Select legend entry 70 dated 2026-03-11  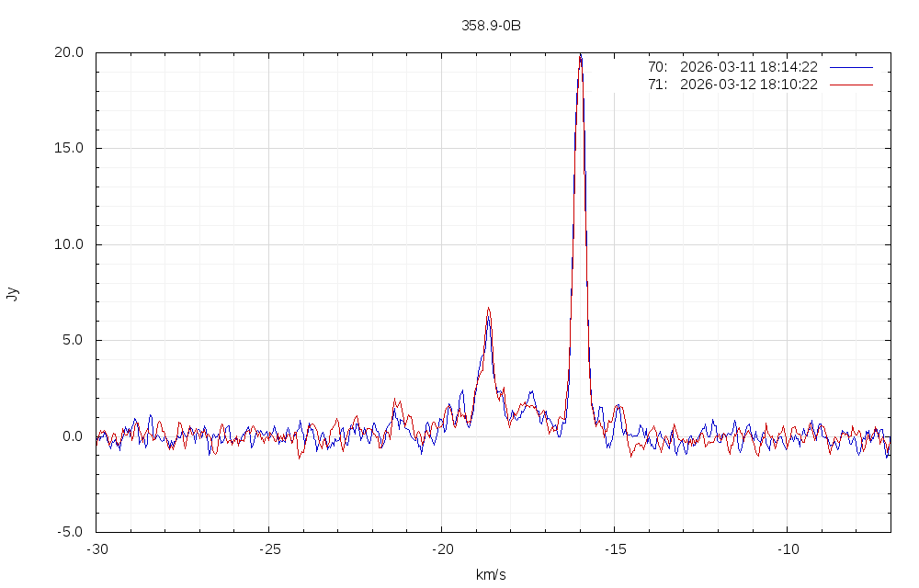coord(732,67)
